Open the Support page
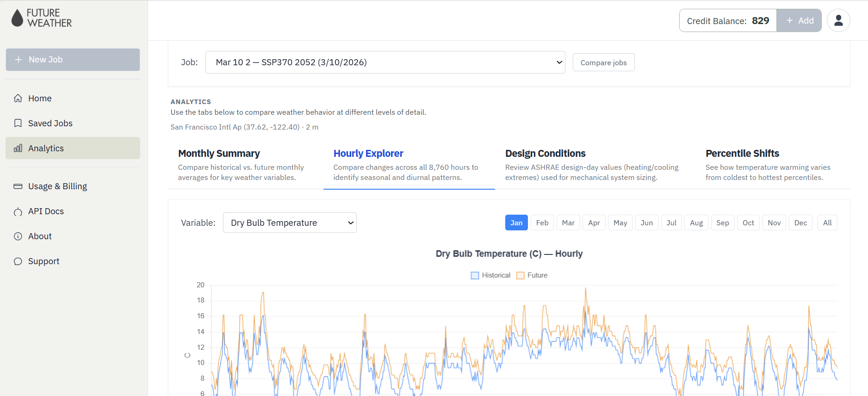The height and width of the screenshot is (396, 868). point(73,261)
